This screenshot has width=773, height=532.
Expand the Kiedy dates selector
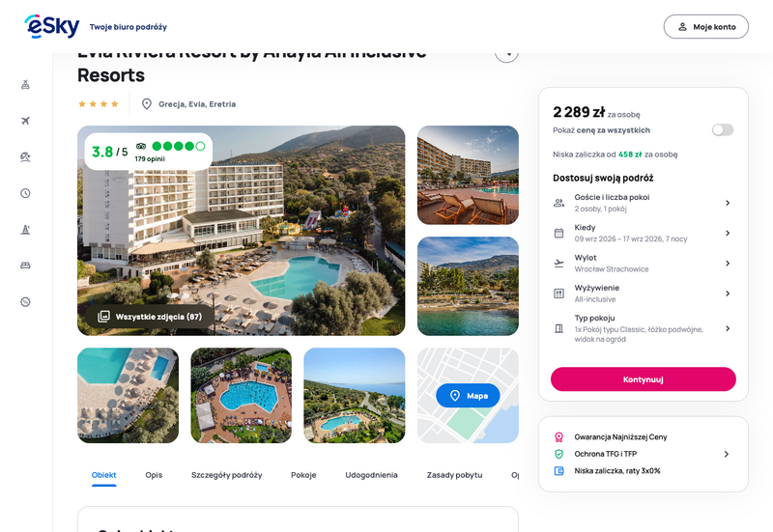(x=643, y=233)
